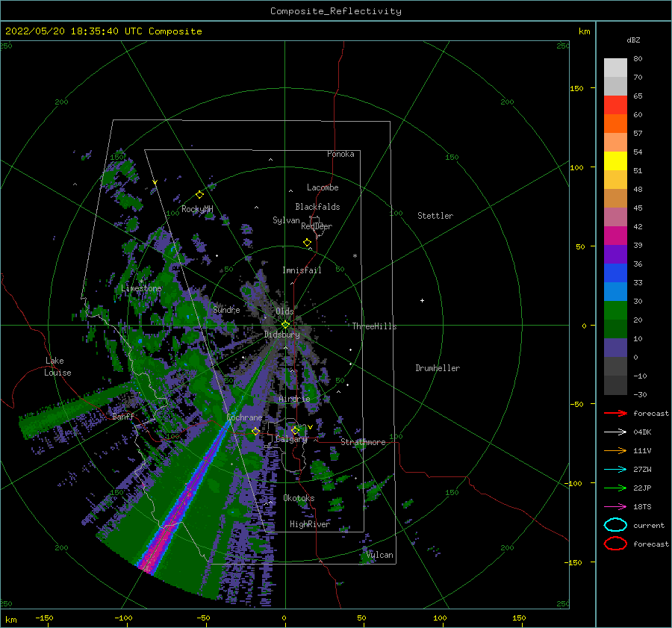Select the Olds label
The height and width of the screenshot is (628, 672).
point(284,311)
